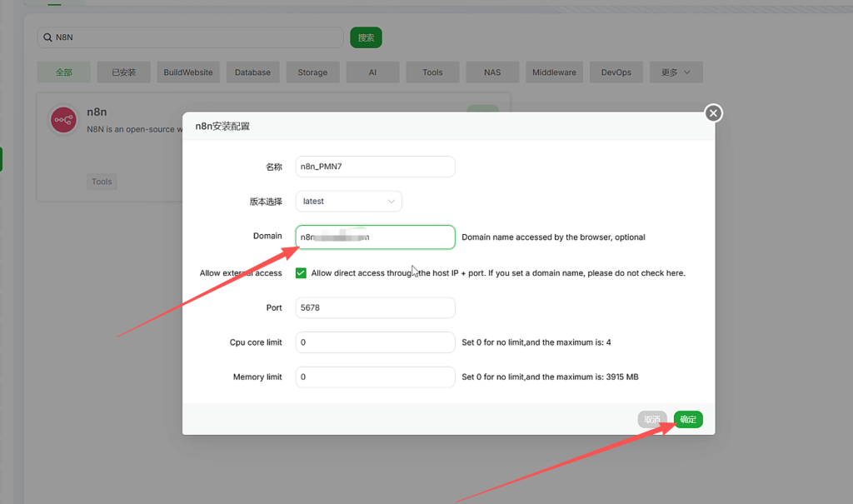Click the 名称 name input field
Screen dimensions: 853x504
(375, 167)
